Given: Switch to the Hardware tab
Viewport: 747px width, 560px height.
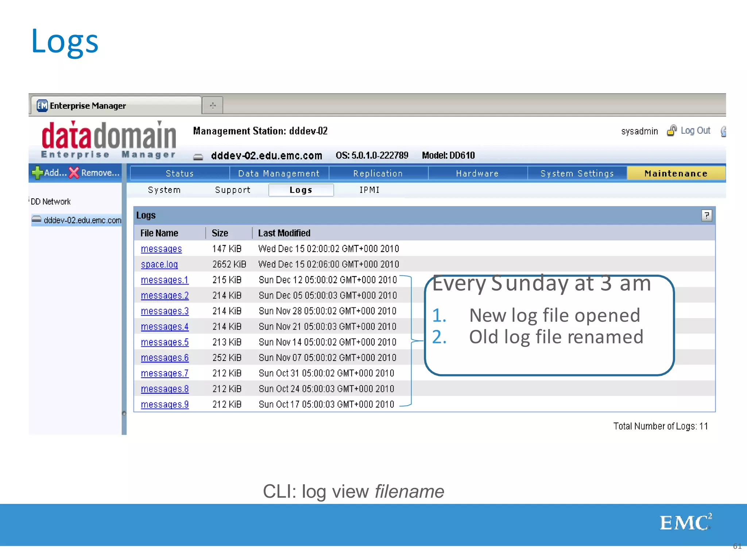Looking at the screenshot, I should tap(477, 173).
